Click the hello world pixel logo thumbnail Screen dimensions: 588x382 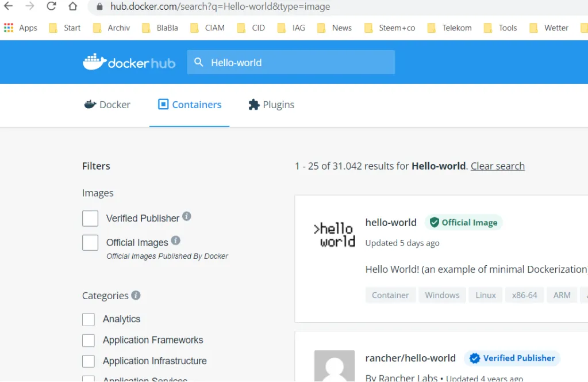(x=334, y=235)
